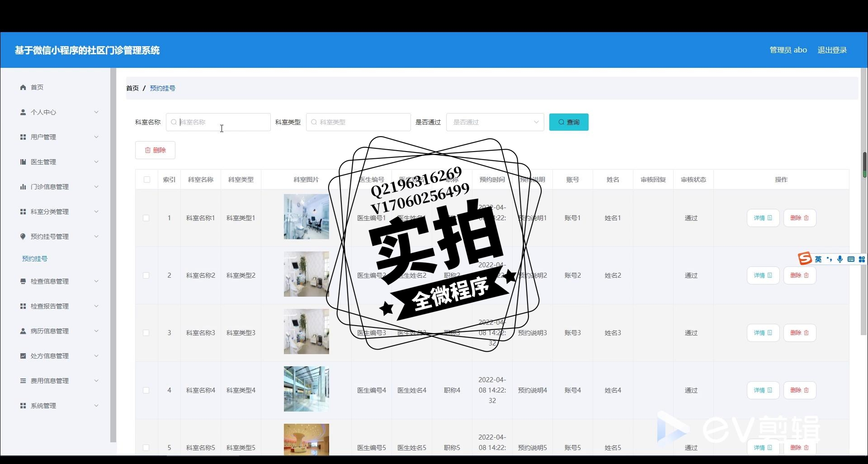
Task: Expand the 系统管理 menu chevron
Action: point(96,406)
